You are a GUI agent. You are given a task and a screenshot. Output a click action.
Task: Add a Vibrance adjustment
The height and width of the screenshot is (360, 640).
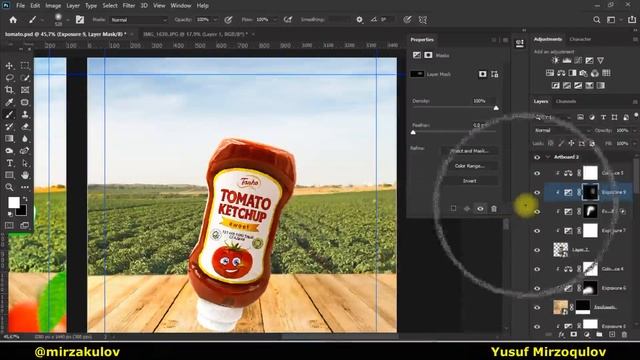tap(600, 60)
